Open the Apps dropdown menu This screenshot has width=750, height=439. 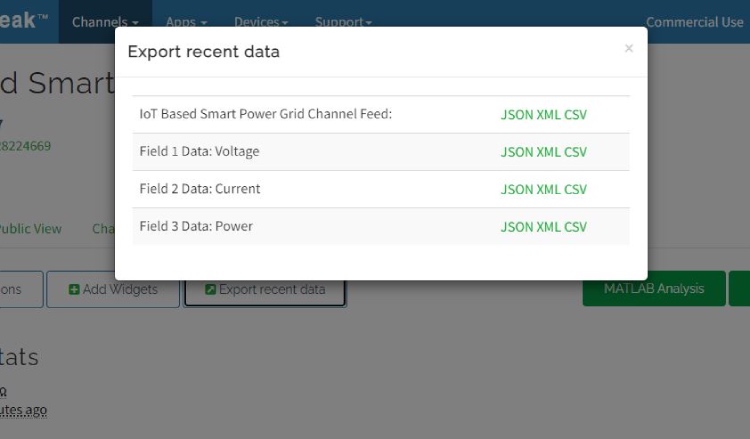[186, 22]
